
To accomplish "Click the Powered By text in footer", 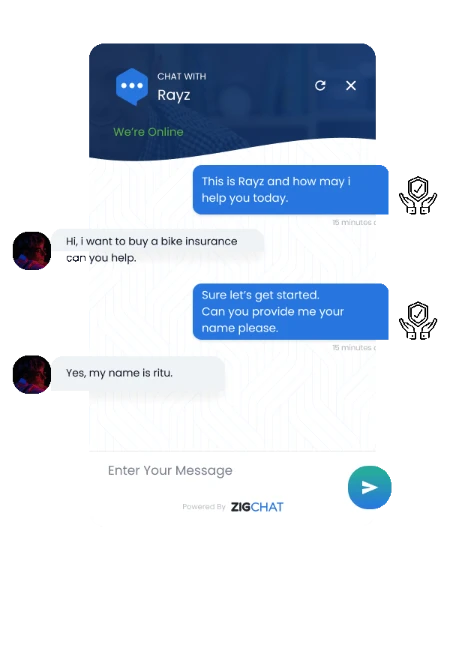I will tap(204, 507).
